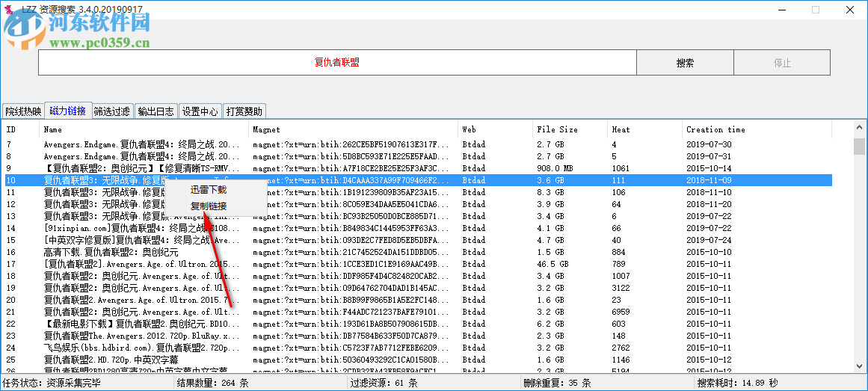Click the heat value 1061
Screen dimensions: 868x391
pos(621,168)
